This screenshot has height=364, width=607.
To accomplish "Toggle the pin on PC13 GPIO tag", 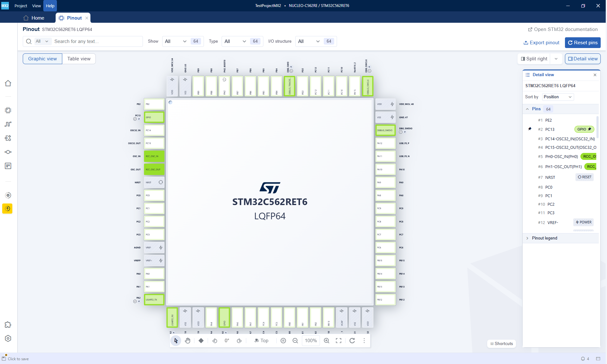I will coord(589,129).
